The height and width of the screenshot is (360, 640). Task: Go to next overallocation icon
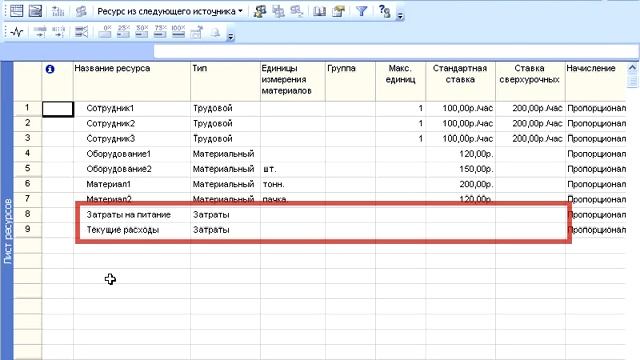(x=58, y=11)
